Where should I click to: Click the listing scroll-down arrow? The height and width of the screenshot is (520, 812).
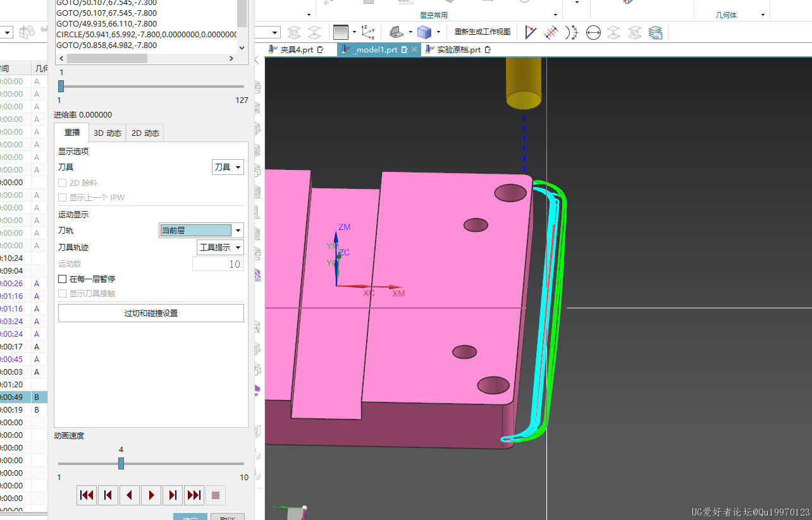click(242, 48)
